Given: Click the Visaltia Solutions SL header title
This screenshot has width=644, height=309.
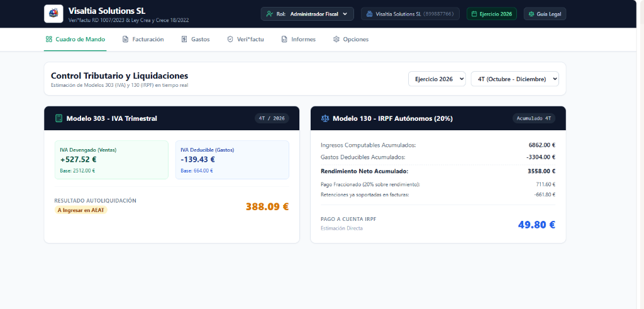Looking at the screenshot, I should coord(107,11).
